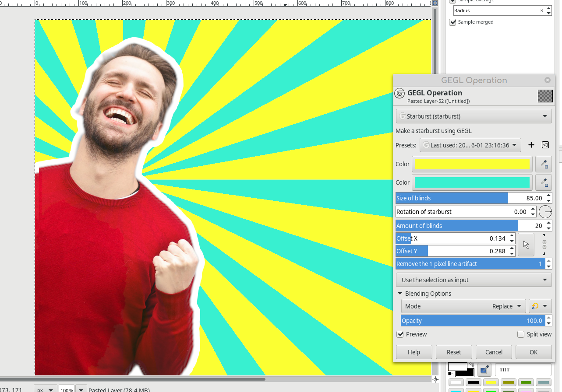
Task: Click the yellow Color swatch
Action: click(472, 164)
